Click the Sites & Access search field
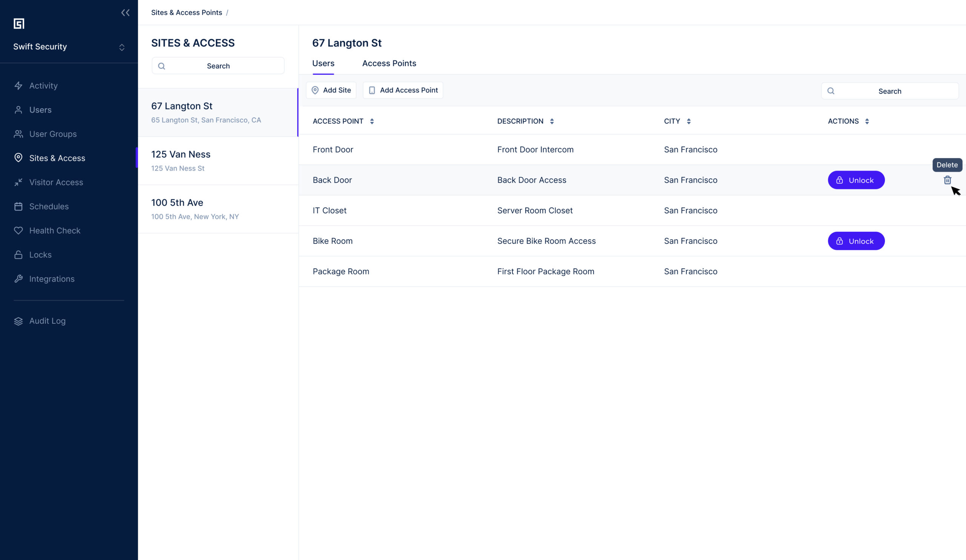 [x=218, y=66]
